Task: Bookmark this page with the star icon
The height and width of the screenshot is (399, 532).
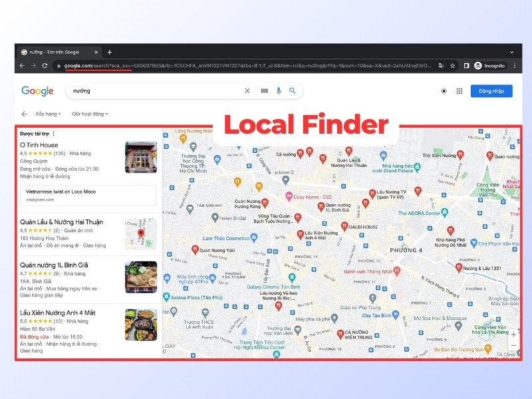Action: (x=453, y=66)
